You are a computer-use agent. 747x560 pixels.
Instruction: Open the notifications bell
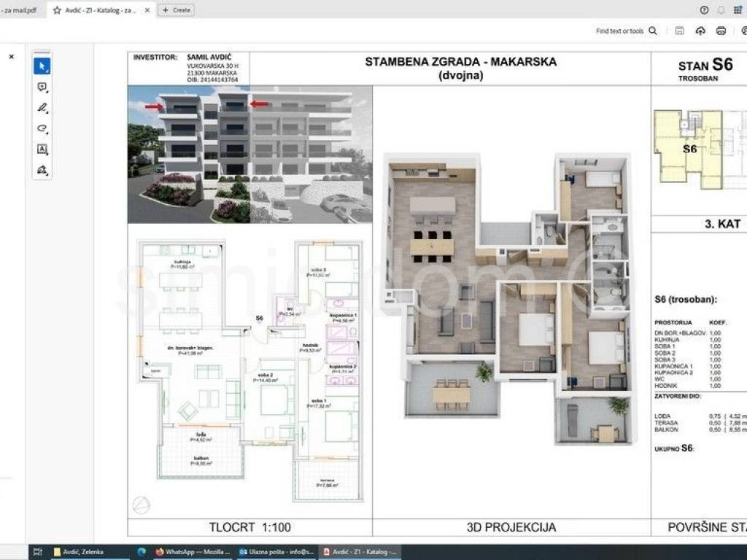pos(721,9)
